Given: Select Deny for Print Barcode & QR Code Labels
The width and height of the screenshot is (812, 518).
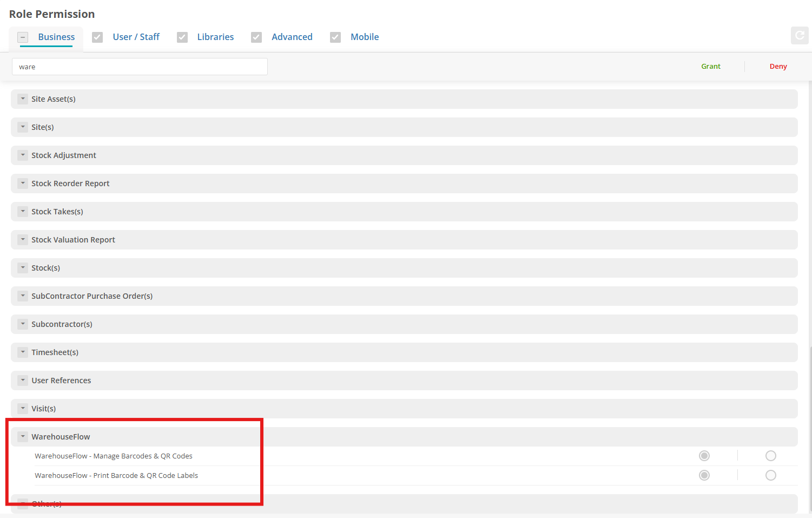Looking at the screenshot, I should coord(771,475).
